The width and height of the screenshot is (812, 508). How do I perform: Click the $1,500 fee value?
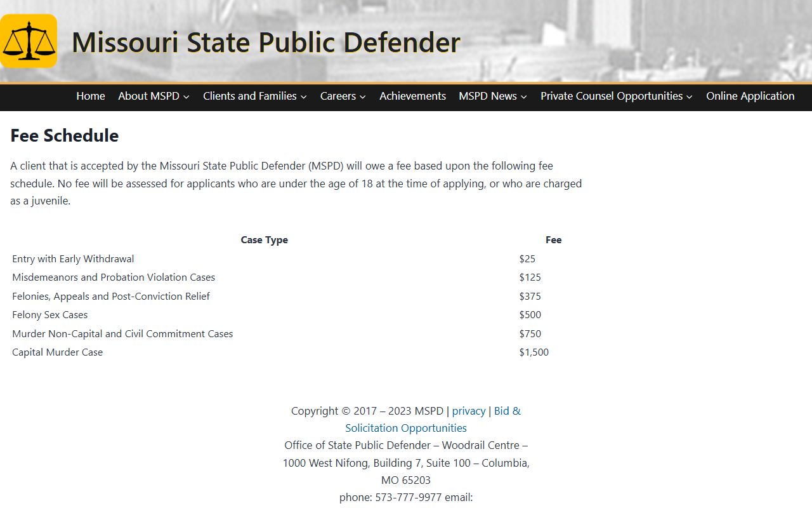[534, 352]
